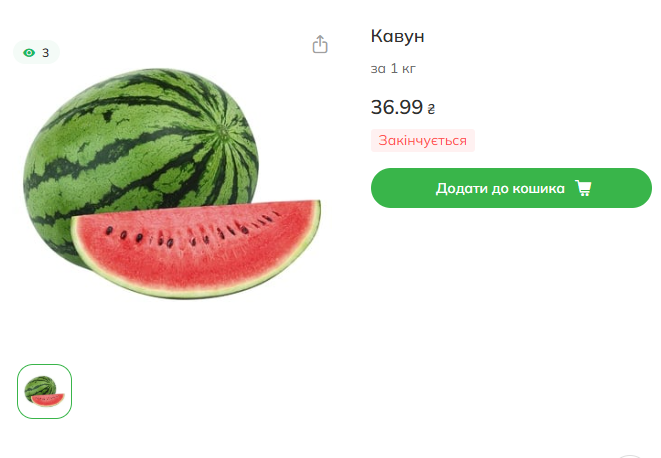Click the red watermelon slice in the photo
Screen dimensions: 661x458
[x=196, y=249]
